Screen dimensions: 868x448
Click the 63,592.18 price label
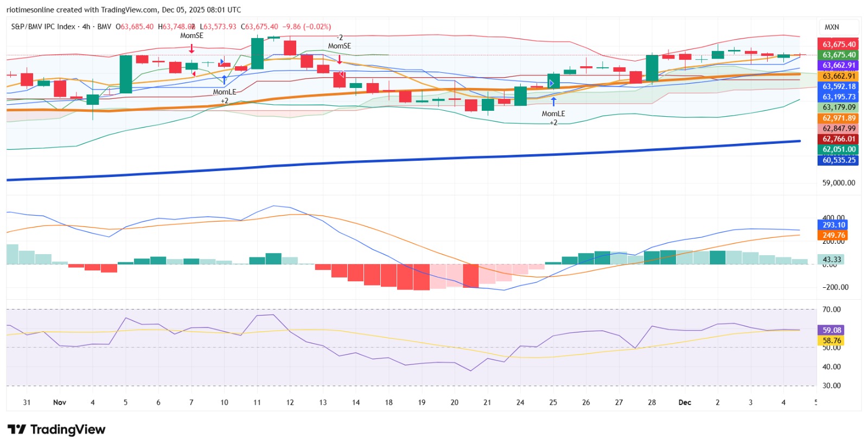(x=838, y=86)
